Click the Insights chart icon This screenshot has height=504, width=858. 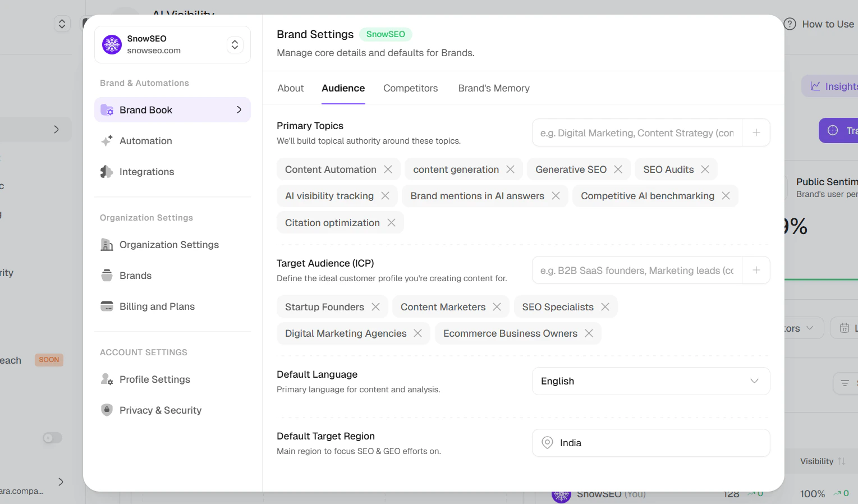coord(816,86)
